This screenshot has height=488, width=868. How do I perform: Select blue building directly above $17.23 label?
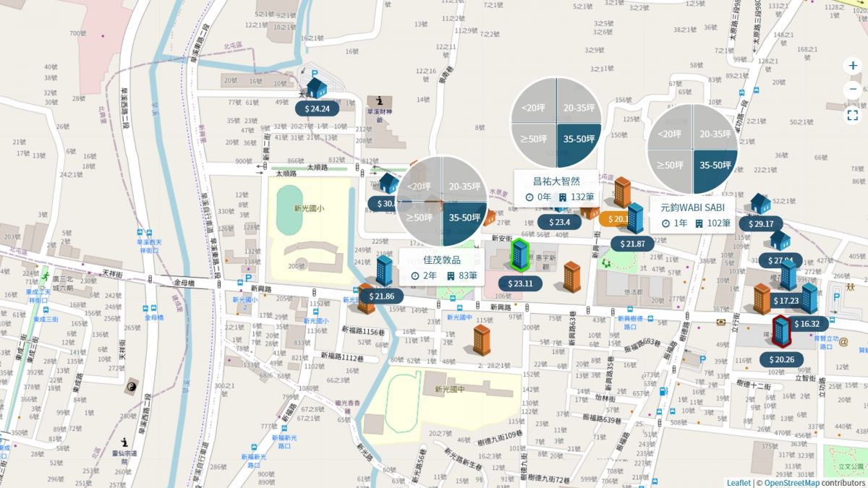788,275
